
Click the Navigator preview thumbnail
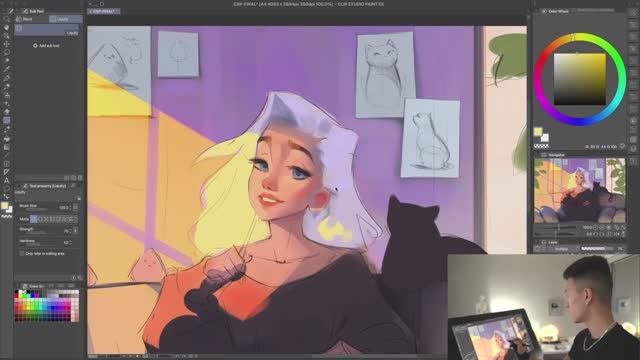pyautogui.click(x=580, y=191)
